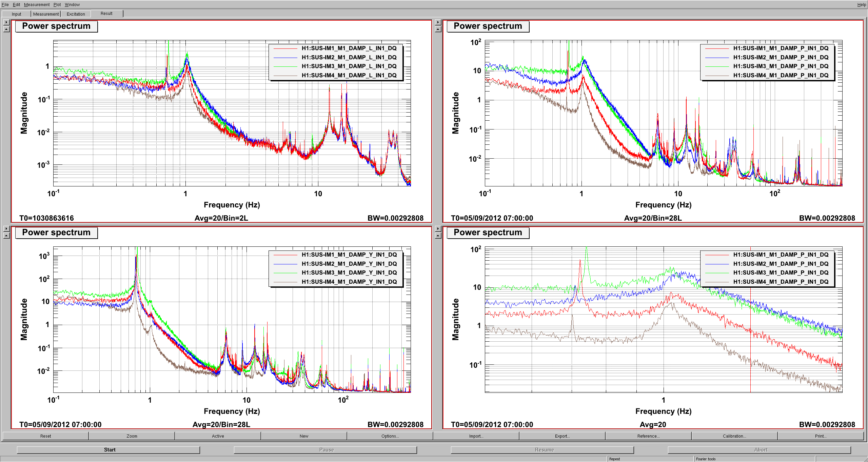Click the red line sample for IM1 Y channel legend
This screenshot has height=462, width=868.
pos(285,255)
